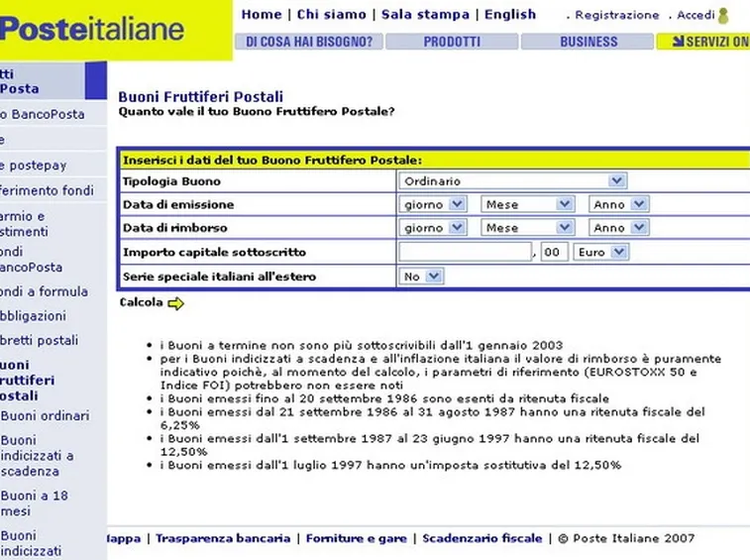Open the Forniture e gare footer link

[x=357, y=538]
